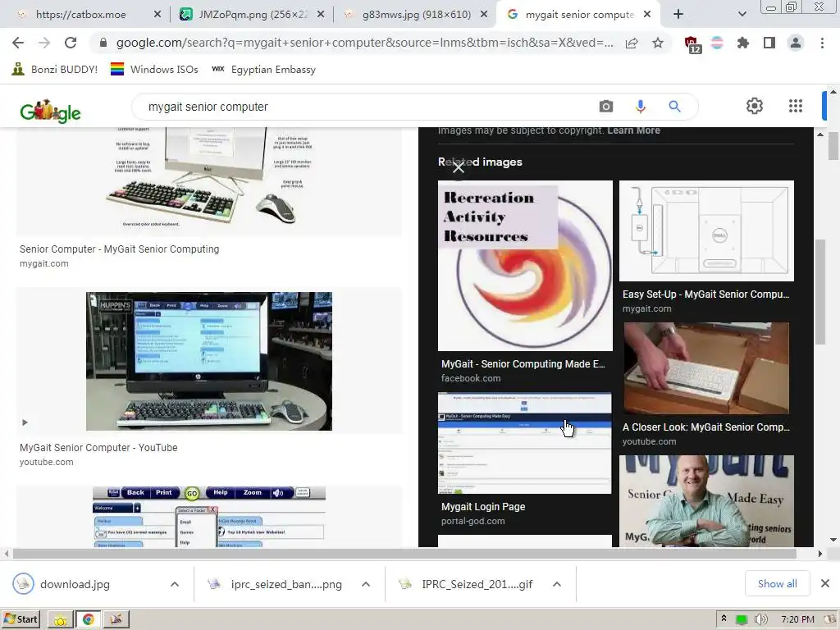Close the catbox.moe tab
The width and height of the screenshot is (840, 630).
157,15
